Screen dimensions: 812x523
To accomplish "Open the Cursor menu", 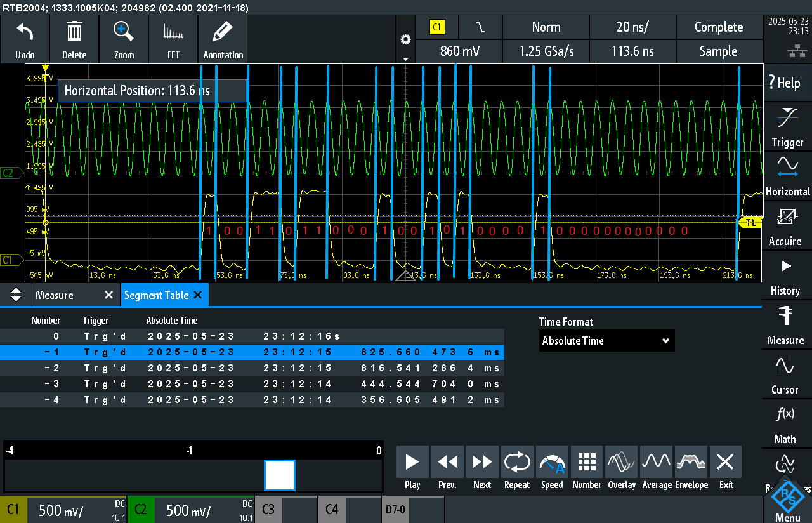I will (787, 374).
